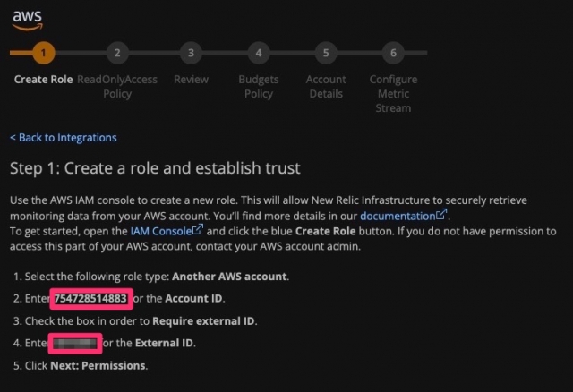The height and width of the screenshot is (392, 573).
Task: Click the ReadOnlyAccess Policy step label
Action: click(117, 87)
